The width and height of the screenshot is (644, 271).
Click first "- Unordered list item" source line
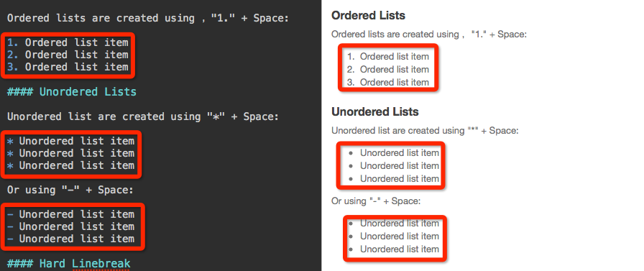click(x=70, y=214)
